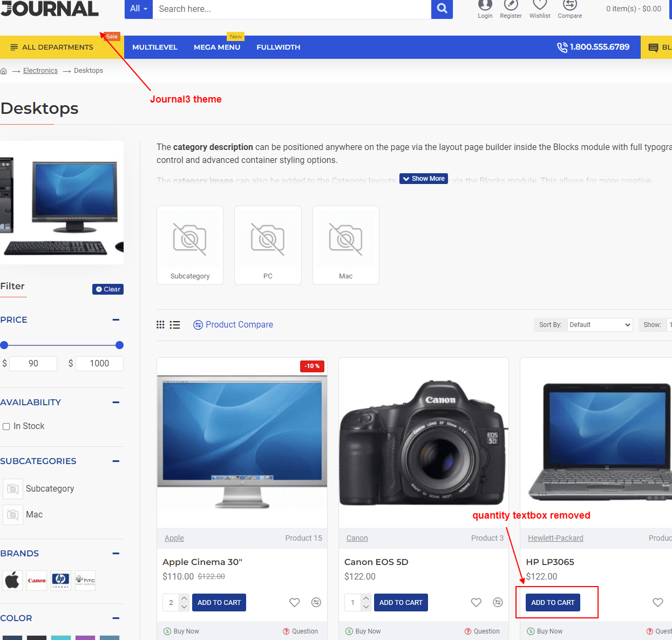Image resolution: width=672 pixels, height=640 pixels.
Task: Open the MEGA MENU navigation item
Action: [x=217, y=47]
